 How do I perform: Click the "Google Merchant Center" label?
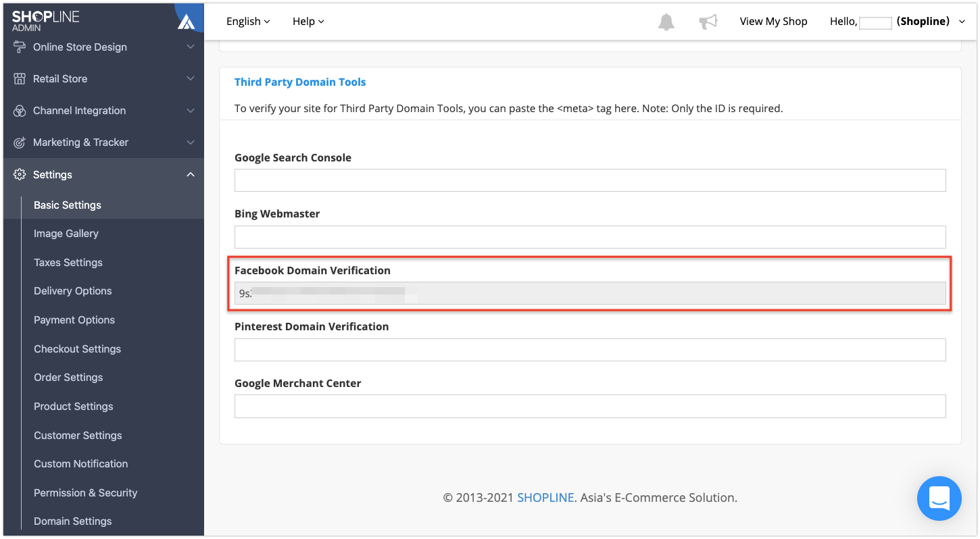pyautogui.click(x=298, y=383)
